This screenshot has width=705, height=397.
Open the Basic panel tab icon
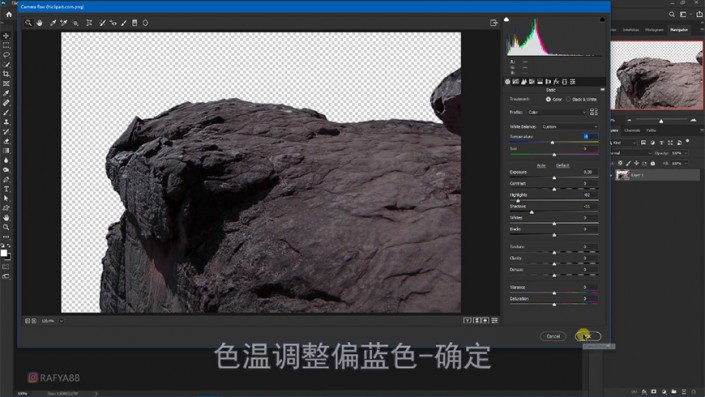point(508,82)
